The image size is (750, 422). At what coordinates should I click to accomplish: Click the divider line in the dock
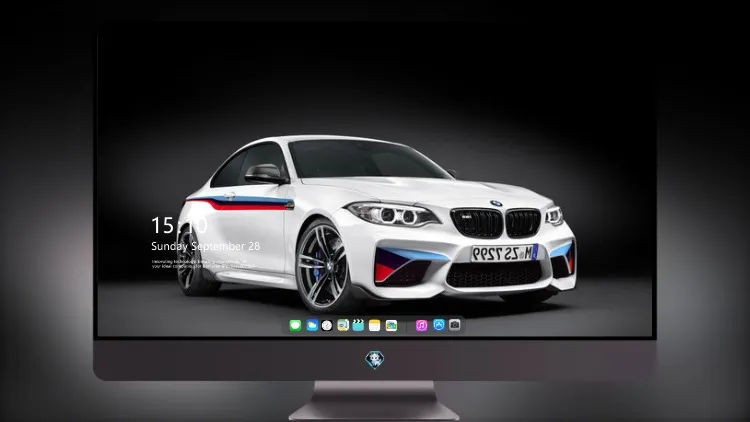pos(407,326)
